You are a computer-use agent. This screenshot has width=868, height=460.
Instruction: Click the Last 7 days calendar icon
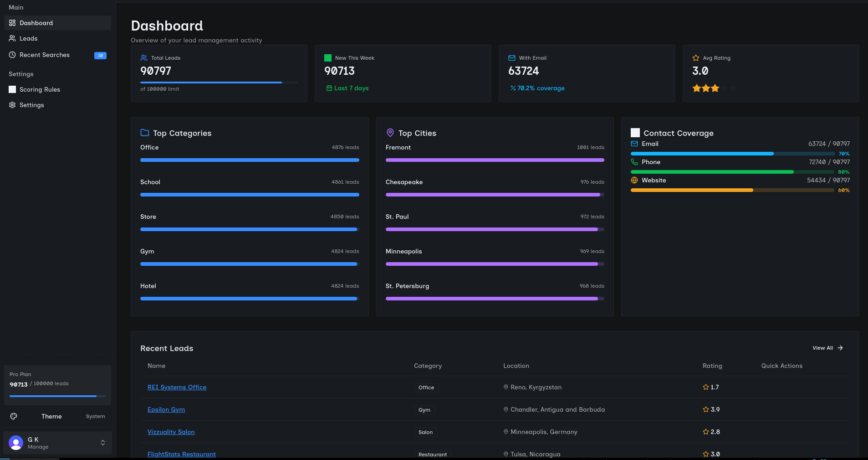point(329,88)
